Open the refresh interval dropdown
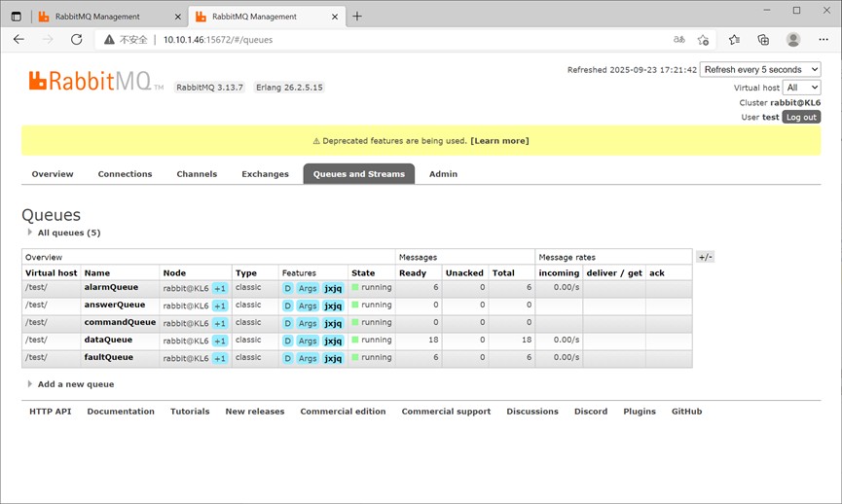Screen dimensions: 842x504 [759, 70]
